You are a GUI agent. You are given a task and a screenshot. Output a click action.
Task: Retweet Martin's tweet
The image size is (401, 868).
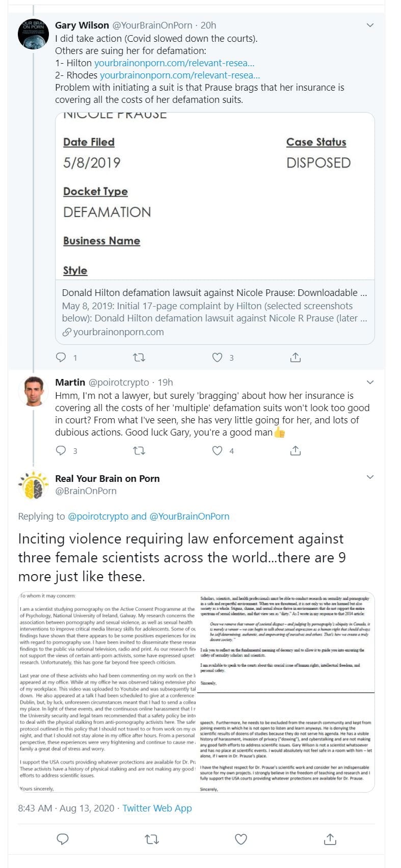point(139,451)
